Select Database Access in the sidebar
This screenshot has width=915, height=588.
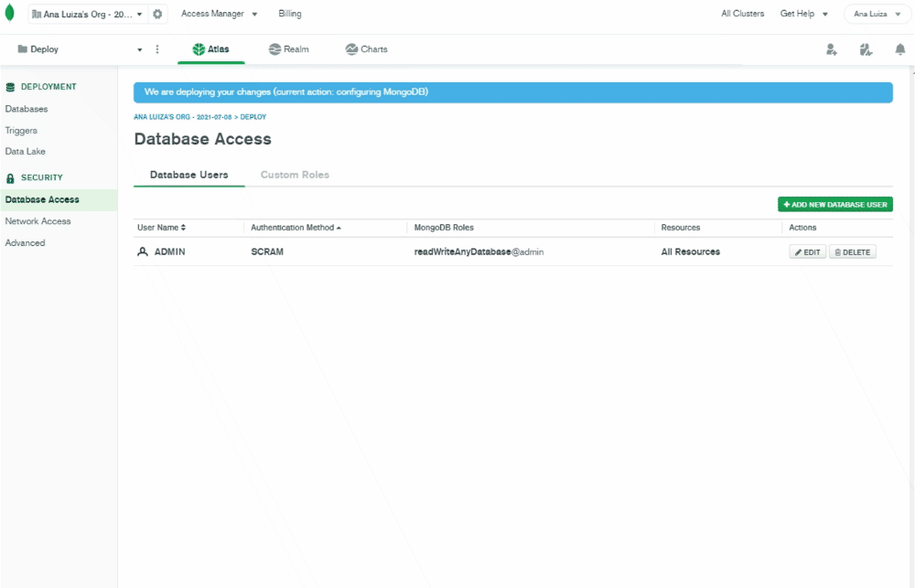click(x=59, y=199)
